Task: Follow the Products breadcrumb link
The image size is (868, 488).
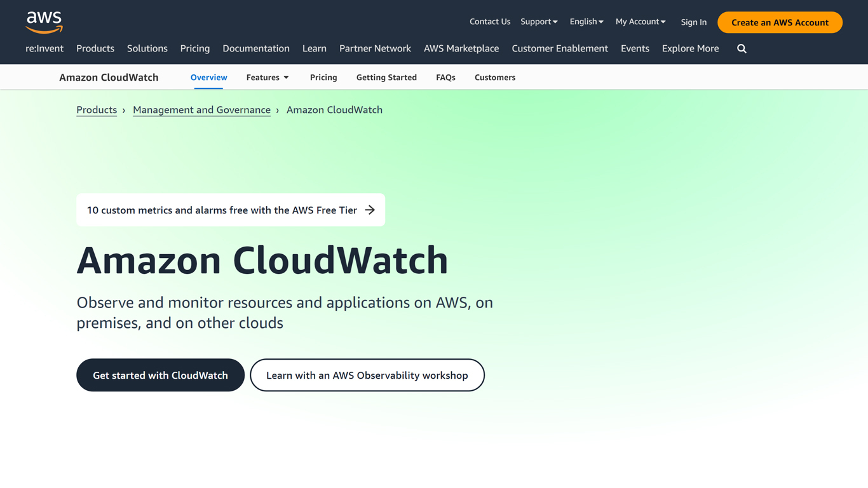Action: click(x=97, y=110)
